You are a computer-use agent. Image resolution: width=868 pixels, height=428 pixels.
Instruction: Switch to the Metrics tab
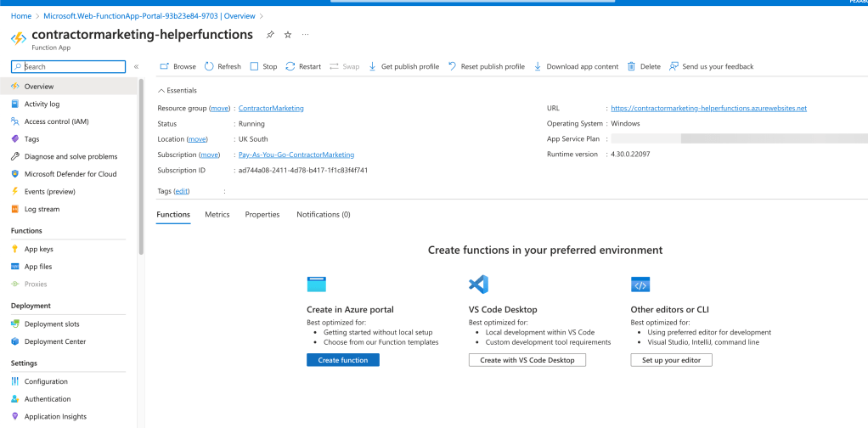point(217,215)
